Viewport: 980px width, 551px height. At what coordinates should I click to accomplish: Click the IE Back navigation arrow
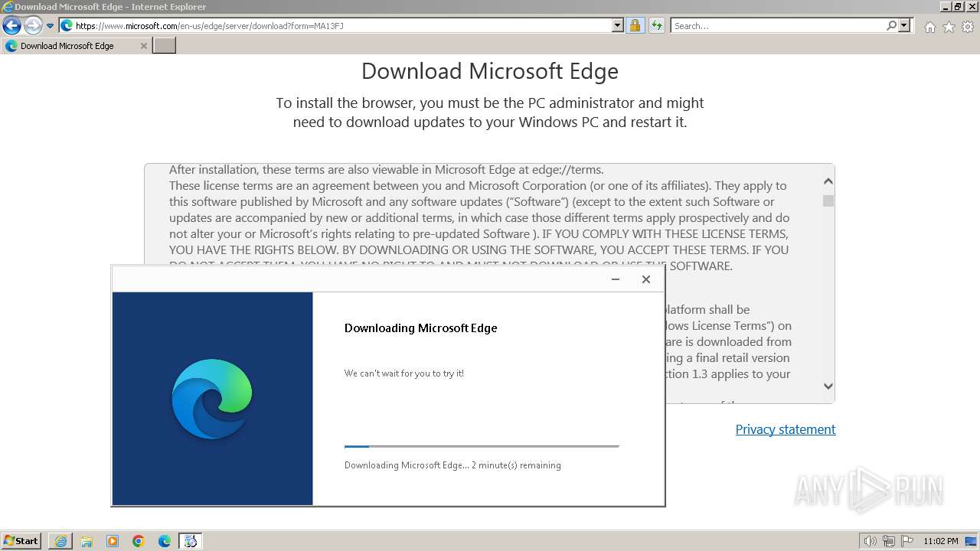click(11, 25)
